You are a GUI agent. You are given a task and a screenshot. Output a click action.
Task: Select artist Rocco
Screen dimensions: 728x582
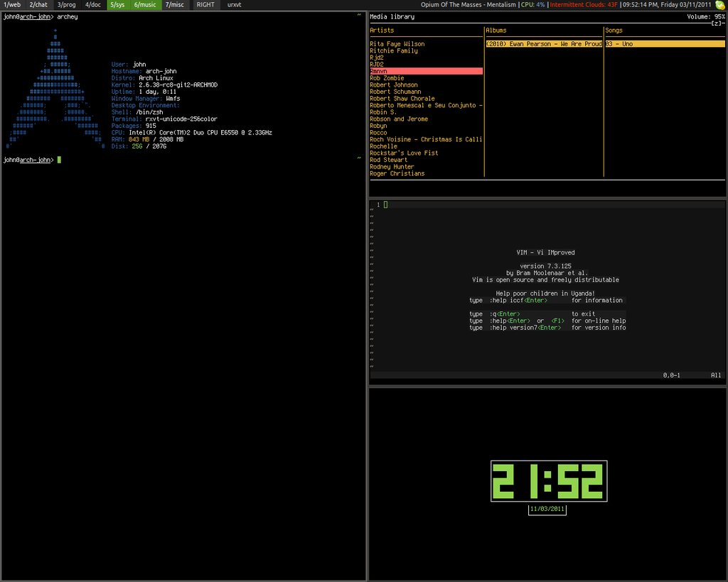378,133
